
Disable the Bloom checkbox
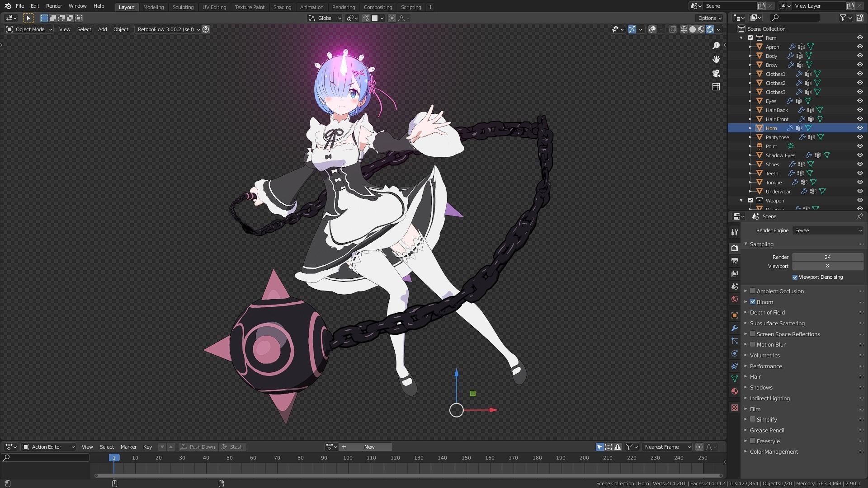[x=753, y=302]
